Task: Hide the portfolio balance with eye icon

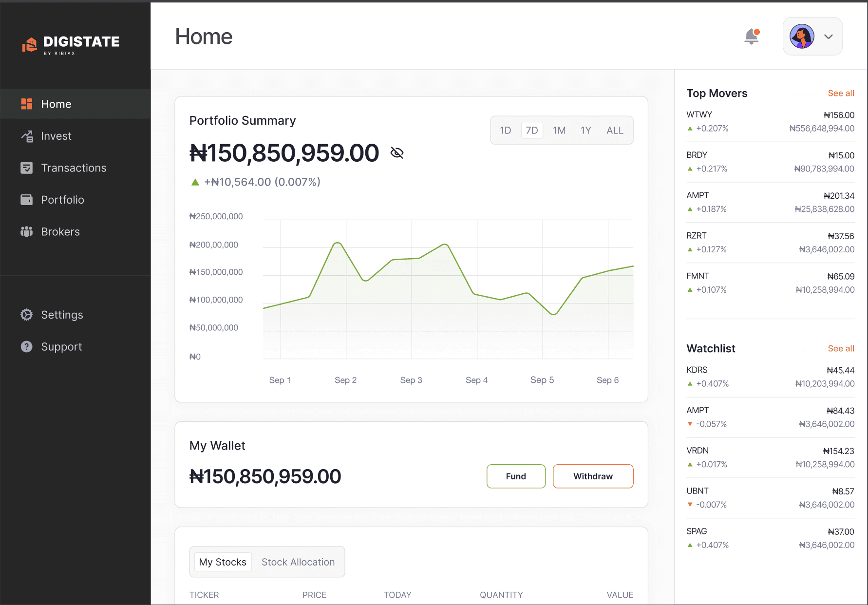Action: point(397,153)
